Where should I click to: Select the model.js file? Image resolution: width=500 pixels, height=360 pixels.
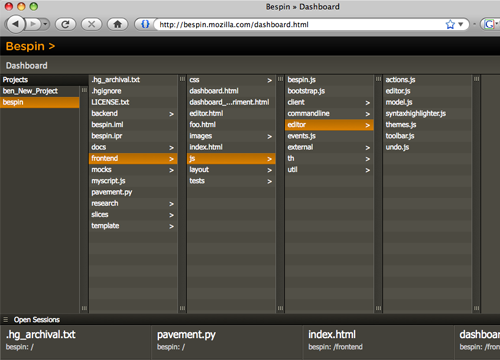pos(427,102)
